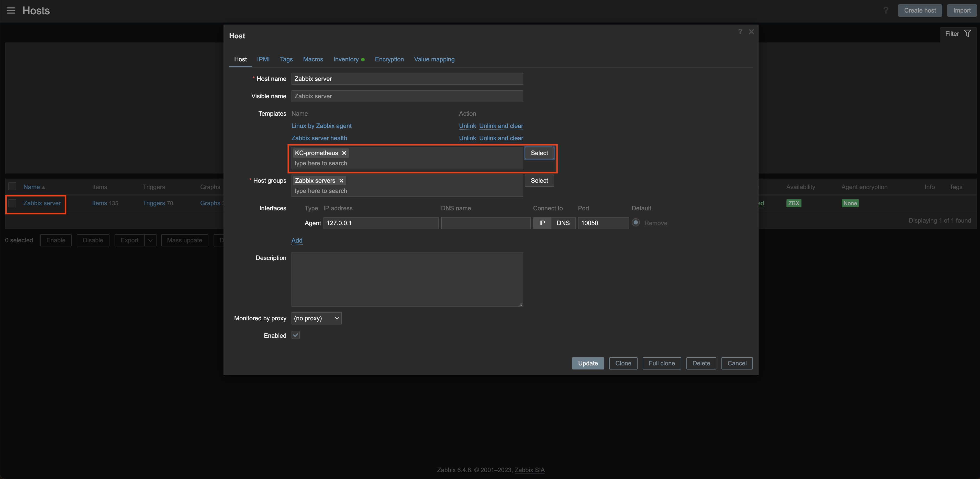
Task: Click the None agent encryption badge
Action: tap(850, 203)
